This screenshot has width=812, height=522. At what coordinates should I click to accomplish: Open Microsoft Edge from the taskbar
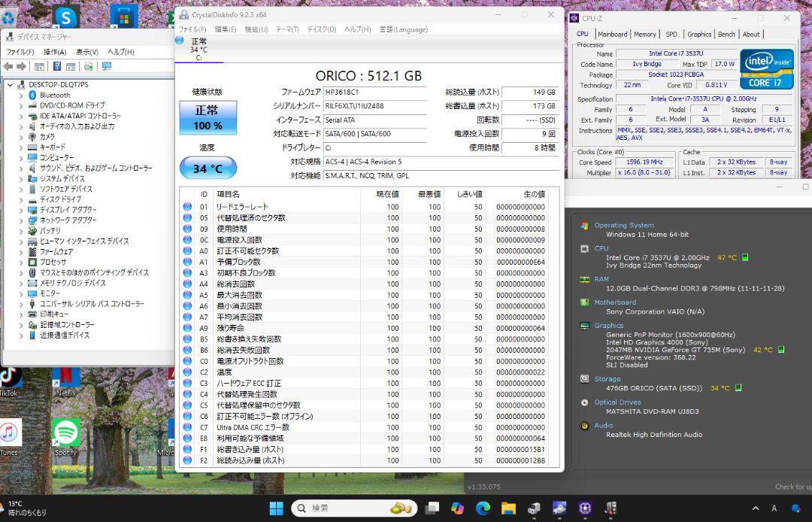click(x=483, y=508)
